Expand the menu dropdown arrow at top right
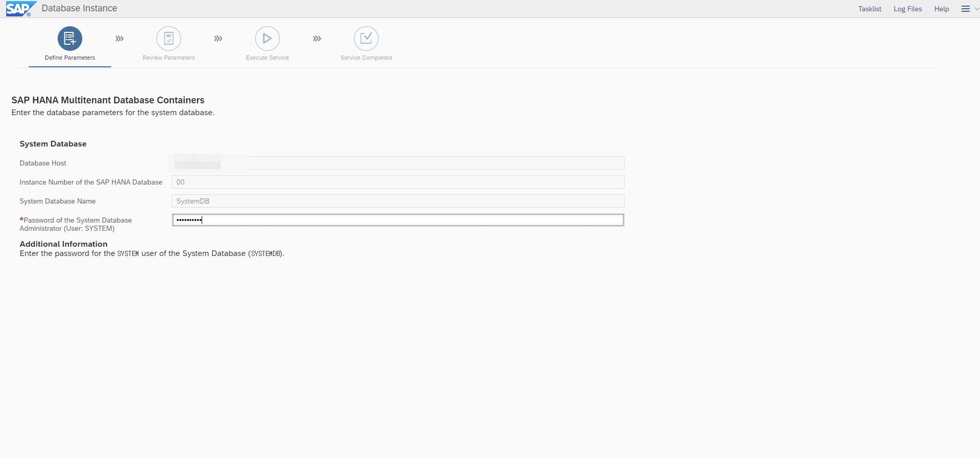The height and width of the screenshot is (458, 980). point(977,9)
